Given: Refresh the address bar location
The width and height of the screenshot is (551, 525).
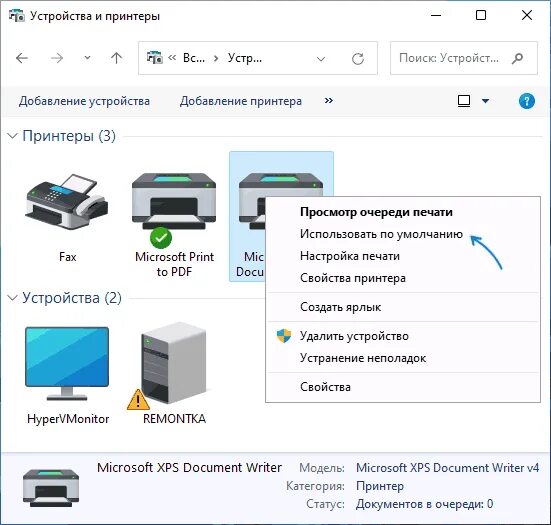Looking at the screenshot, I should [x=358, y=59].
